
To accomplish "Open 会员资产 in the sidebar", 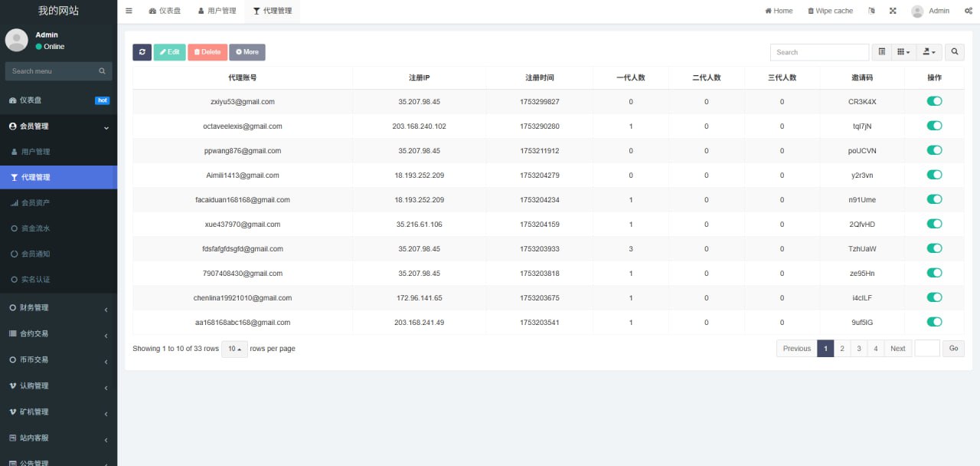I will (x=35, y=202).
